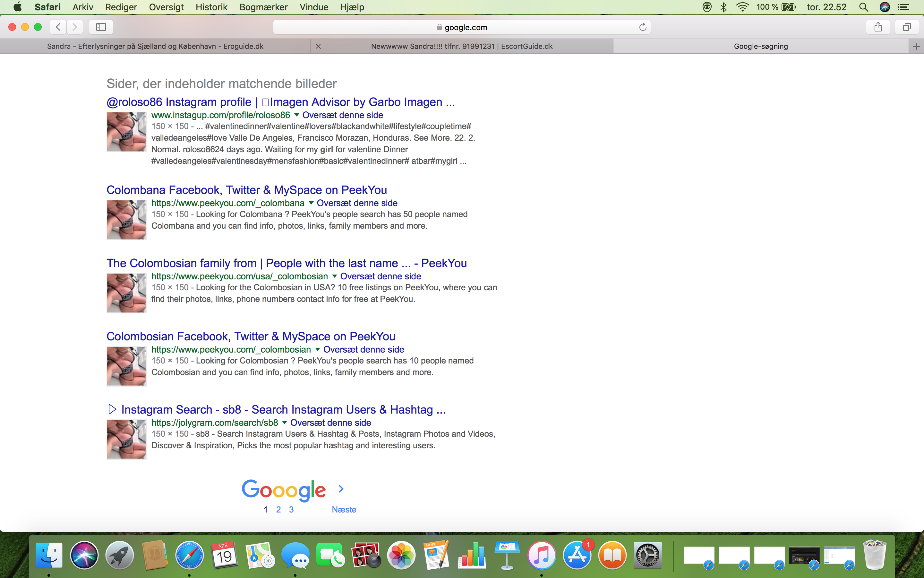Open iBooks in the Dock
The image size is (924, 578).
pos(613,555)
